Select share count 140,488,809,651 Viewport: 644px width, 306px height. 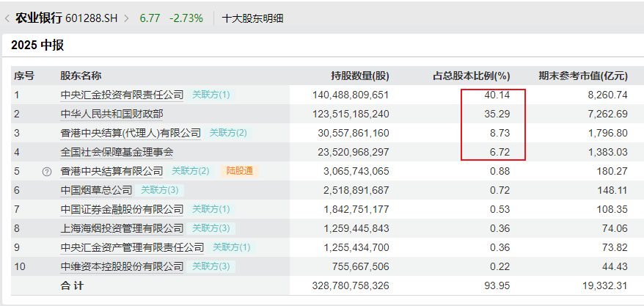[x=351, y=95]
